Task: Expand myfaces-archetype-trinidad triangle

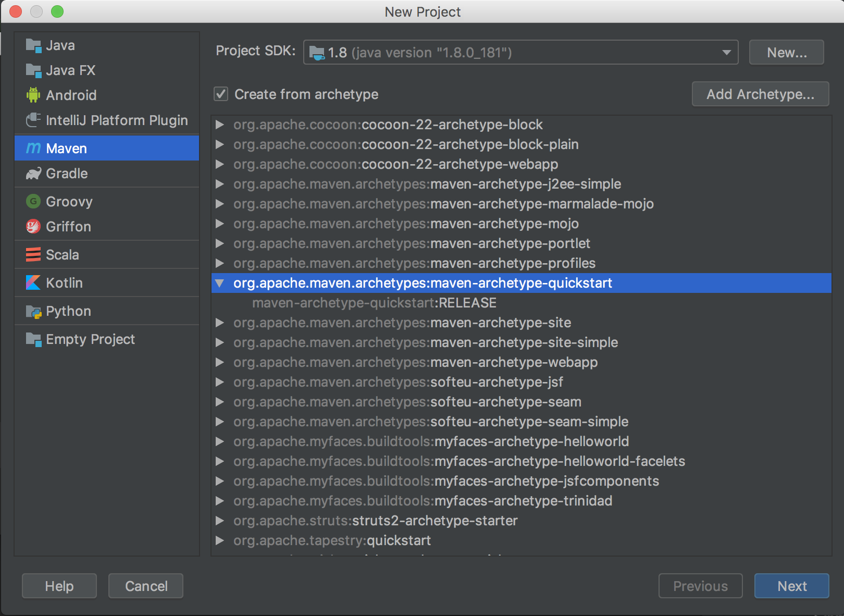Action: coord(220,501)
